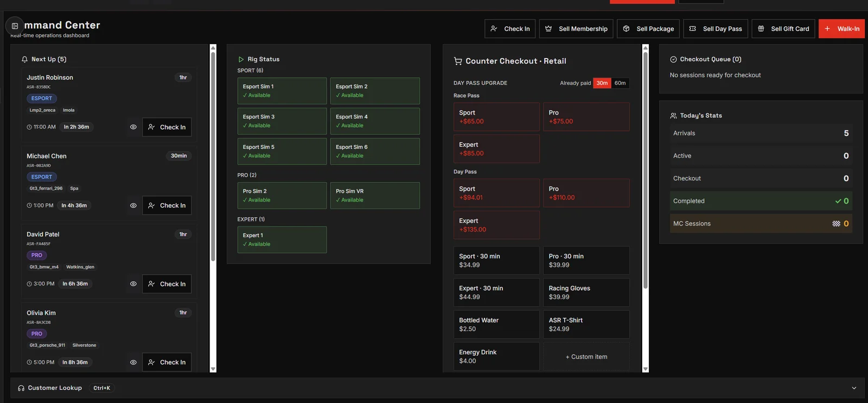Toggle the sidebar panel icon

pyautogui.click(x=15, y=26)
